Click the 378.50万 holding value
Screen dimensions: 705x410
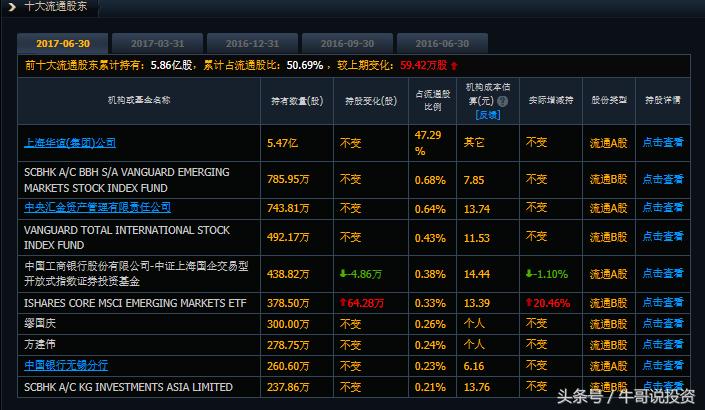click(288, 303)
